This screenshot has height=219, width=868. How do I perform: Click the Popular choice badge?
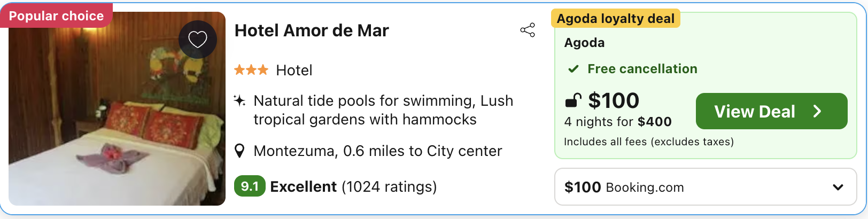[56, 15]
